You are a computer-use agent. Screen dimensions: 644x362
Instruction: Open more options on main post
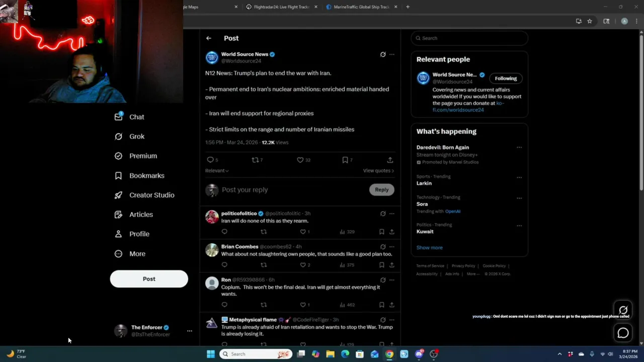click(392, 54)
